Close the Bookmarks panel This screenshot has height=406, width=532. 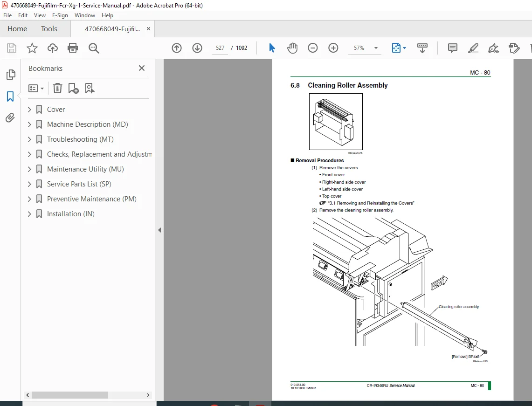coord(142,68)
